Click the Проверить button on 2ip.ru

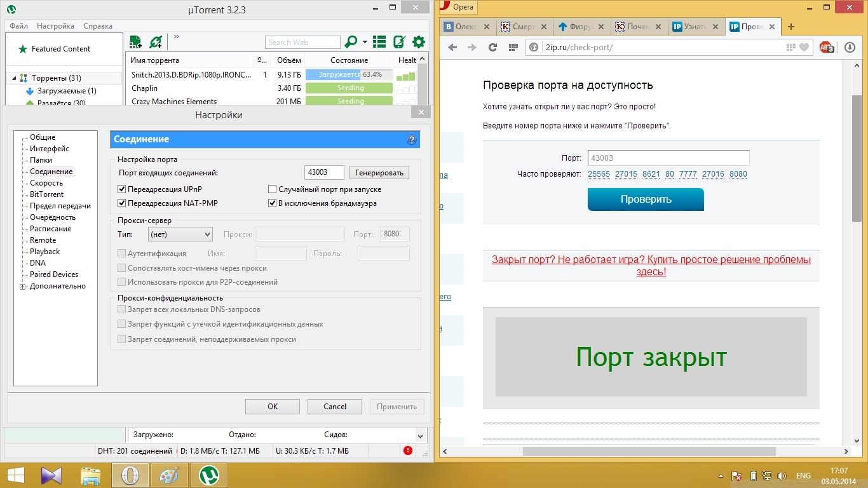pos(646,200)
